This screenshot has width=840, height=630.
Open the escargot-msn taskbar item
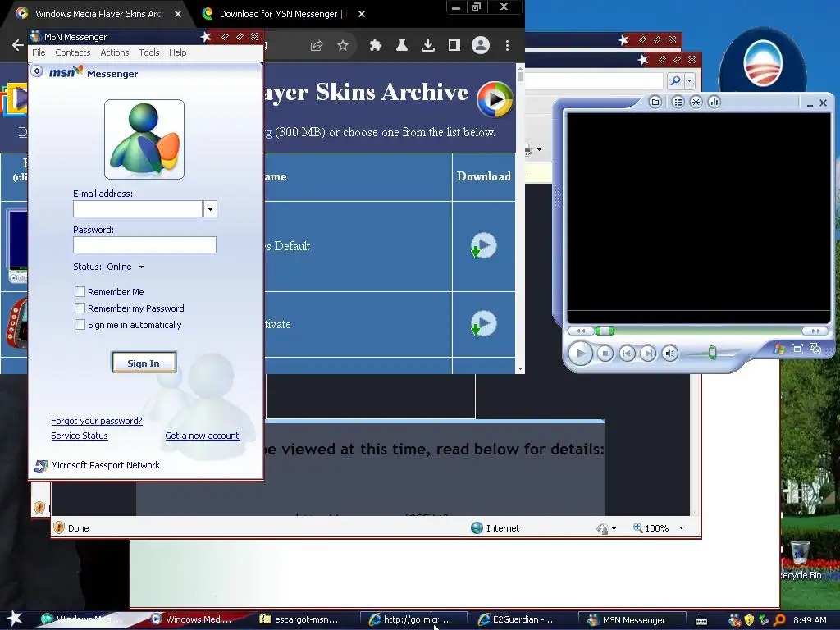[x=306, y=619]
